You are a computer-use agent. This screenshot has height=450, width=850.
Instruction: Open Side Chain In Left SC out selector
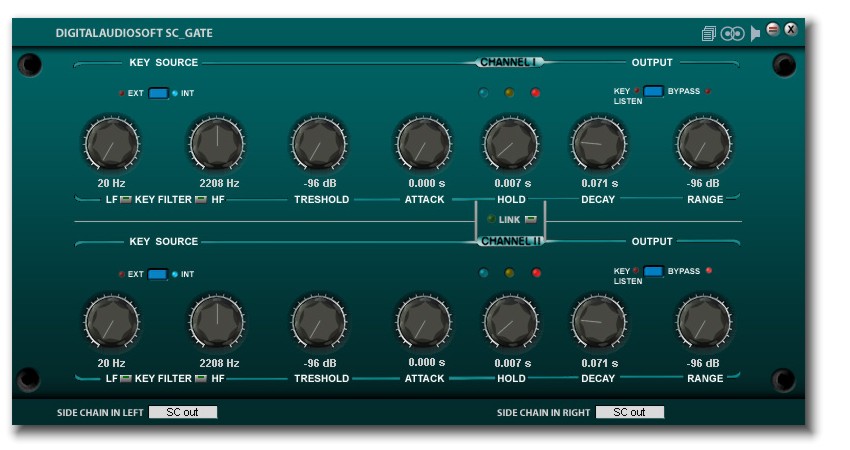click(x=183, y=412)
